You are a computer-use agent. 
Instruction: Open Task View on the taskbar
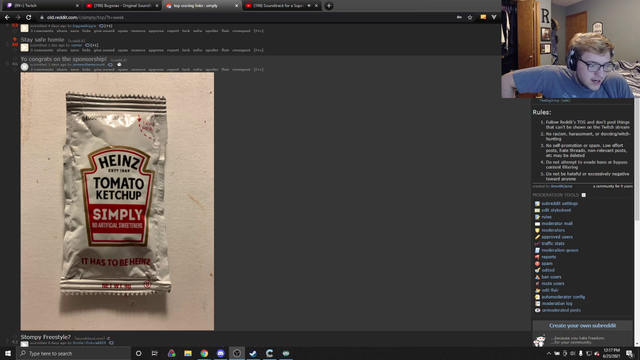pos(155,353)
